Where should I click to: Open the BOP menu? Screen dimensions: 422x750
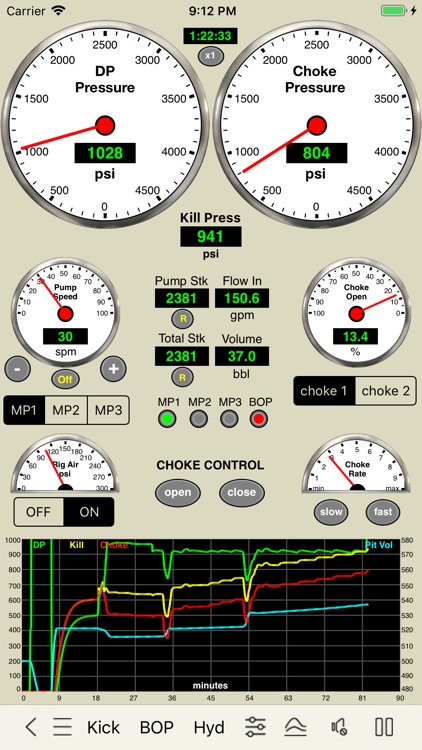[156, 728]
